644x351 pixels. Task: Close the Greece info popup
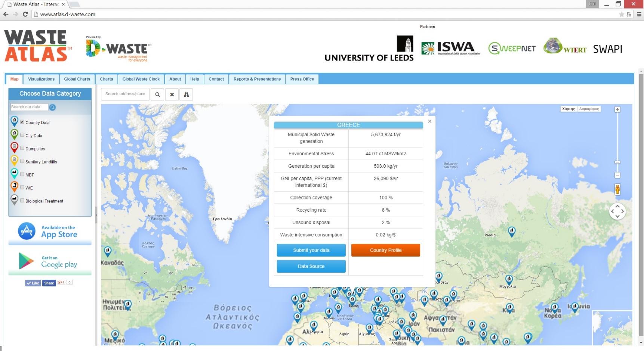point(430,121)
